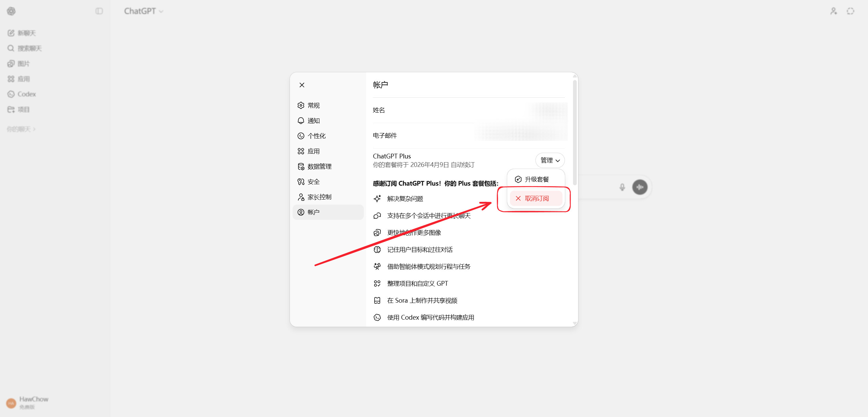Go to 数据管理 data controls tab
The height and width of the screenshot is (417, 868).
click(319, 167)
